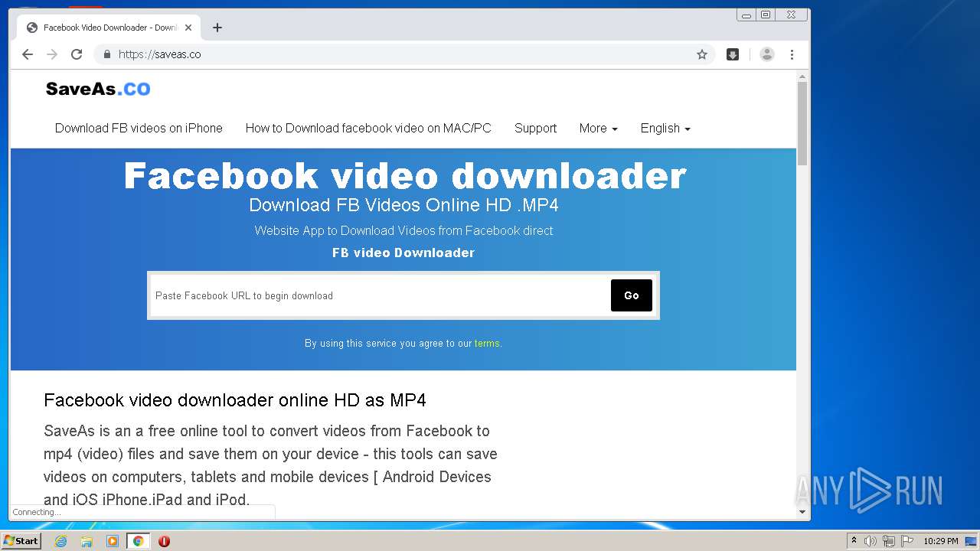Viewport: 980px width, 551px height.
Task: Click the Facebook video downloader online HD heading
Action: 235,400
